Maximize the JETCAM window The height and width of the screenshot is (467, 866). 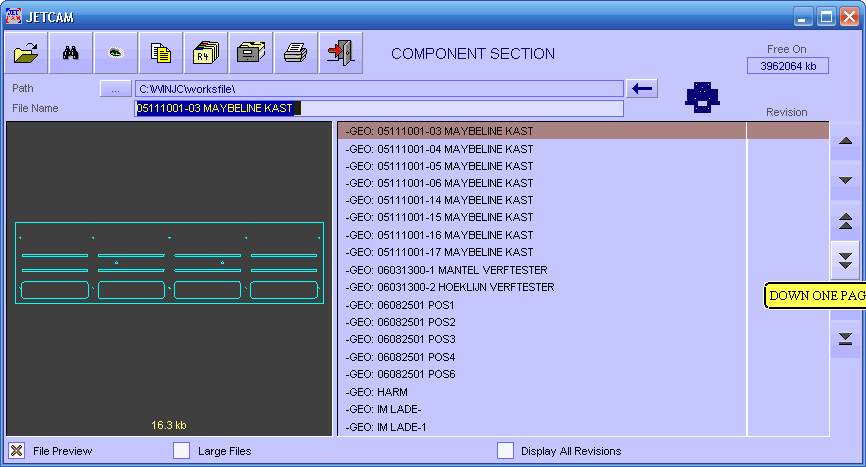(x=826, y=17)
